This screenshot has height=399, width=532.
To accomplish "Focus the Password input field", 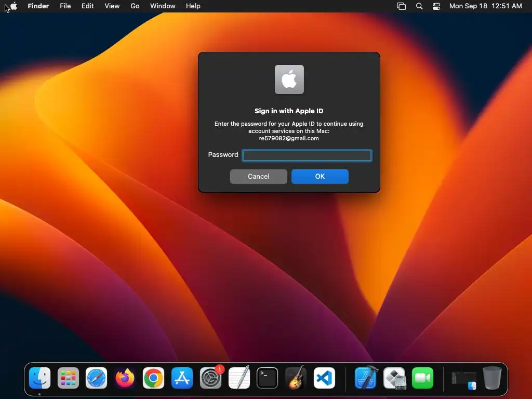I will pos(307,156).
